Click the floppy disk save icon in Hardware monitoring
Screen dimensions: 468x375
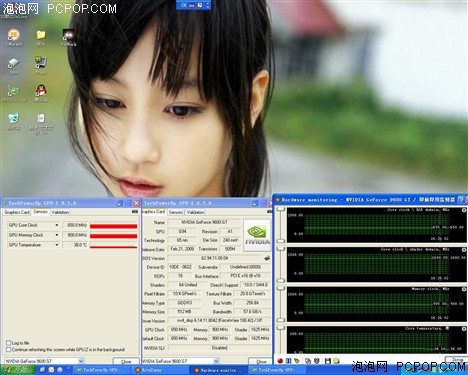[x=328, y=361]
